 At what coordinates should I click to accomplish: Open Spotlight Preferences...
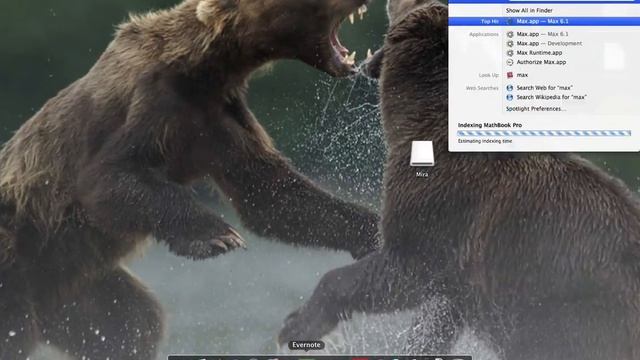click(x=536, y=109)
